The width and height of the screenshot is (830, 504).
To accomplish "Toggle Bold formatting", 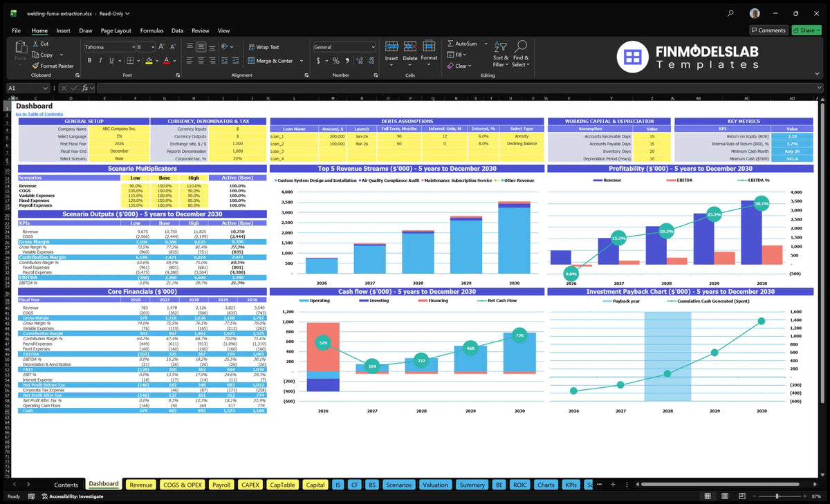I will coord(89,61).
